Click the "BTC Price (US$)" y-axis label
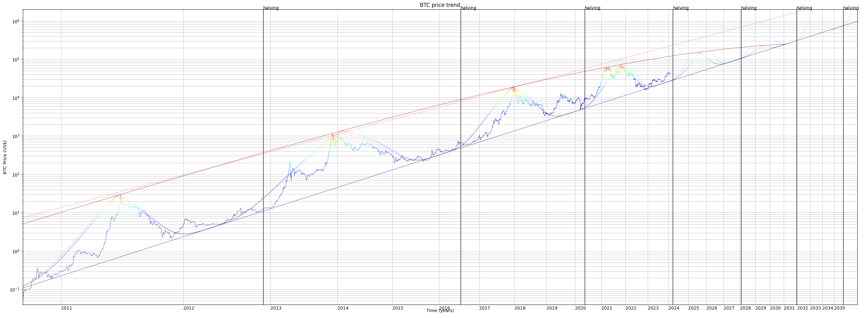868x318 pixels. tap(5, 157)
